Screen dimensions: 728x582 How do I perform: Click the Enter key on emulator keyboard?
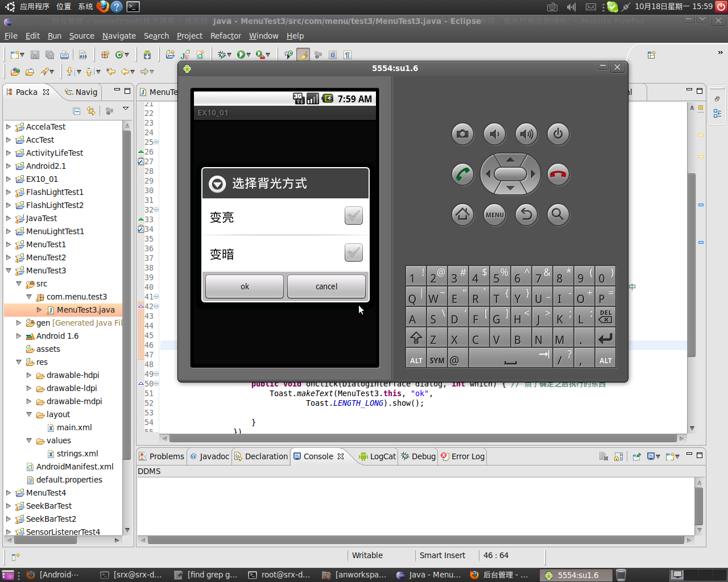tap(605, 338)
